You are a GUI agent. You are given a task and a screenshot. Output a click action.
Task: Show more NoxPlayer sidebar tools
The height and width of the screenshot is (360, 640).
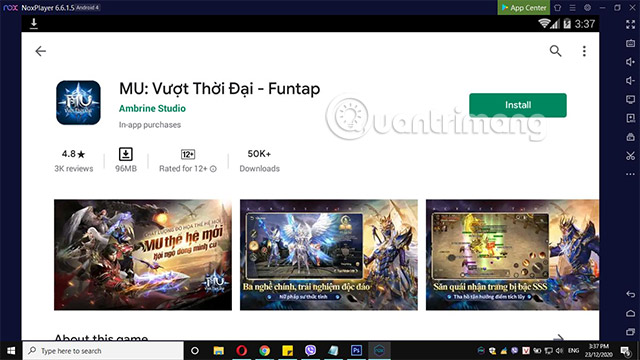coord(630,174)
